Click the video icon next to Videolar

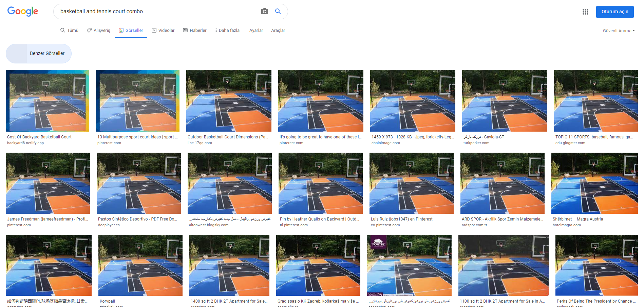154,30
